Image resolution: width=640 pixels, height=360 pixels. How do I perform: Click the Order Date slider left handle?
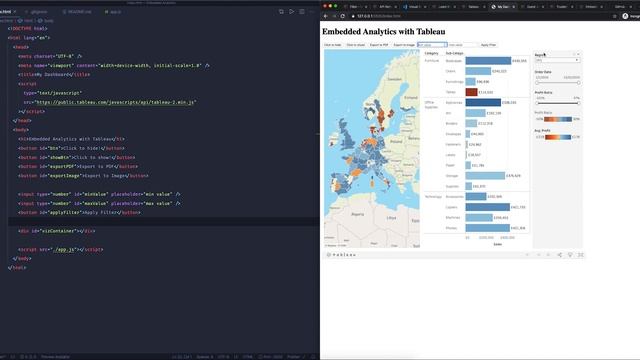pyautogui.click(x=537, y=83)
